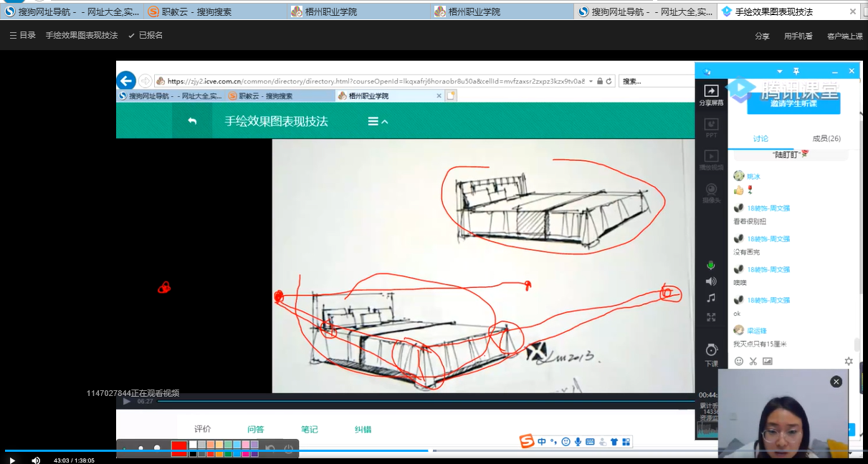Open the Sogou skin shirt icon
868x464 pixels.
tap(614, 442)
